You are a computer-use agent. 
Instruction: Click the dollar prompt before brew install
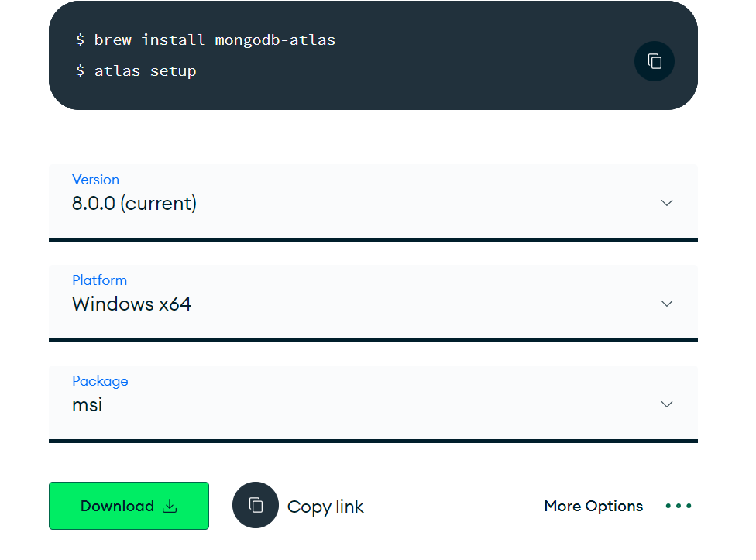80,40
